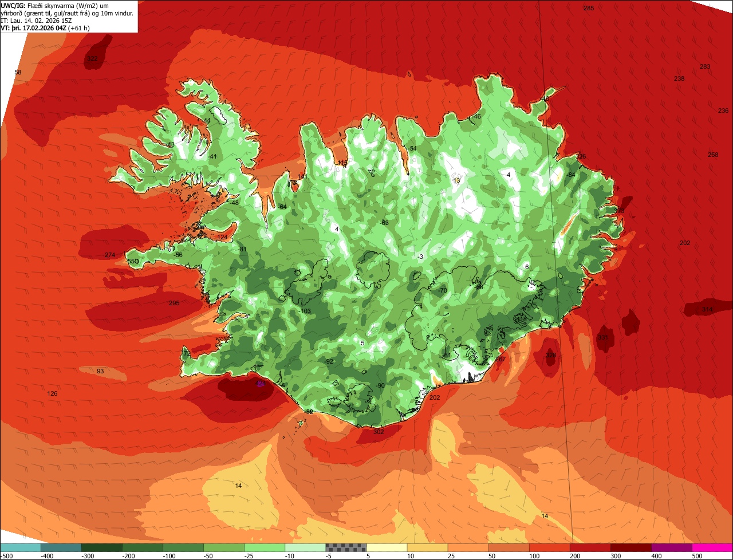Click the 267 value at the southeast coast

pyautogui.click(x=501, y=360)
